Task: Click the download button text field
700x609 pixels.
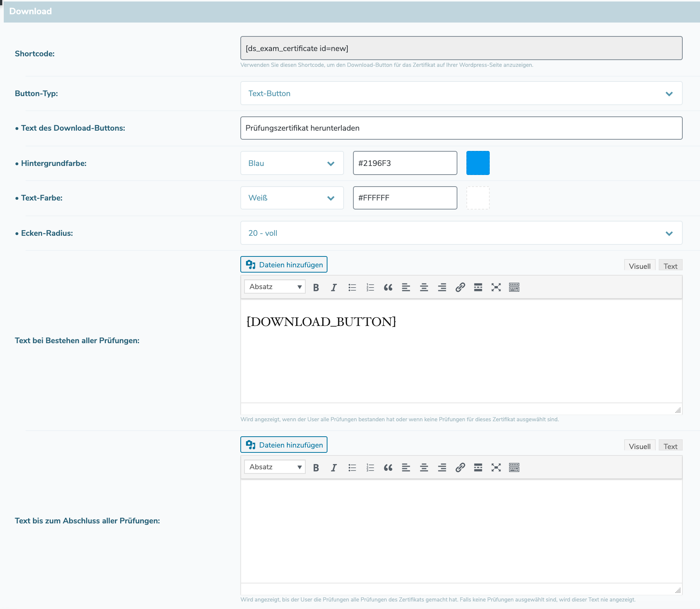Action: tap(461, 128)
